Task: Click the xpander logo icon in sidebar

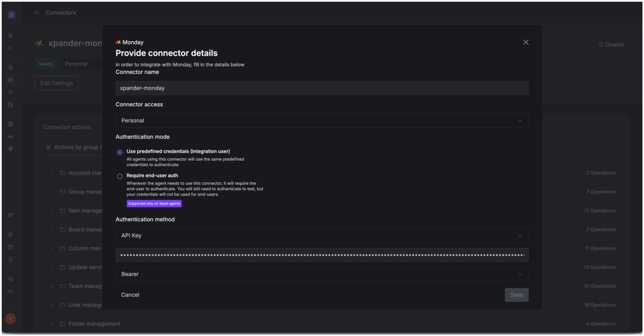Action: coord(11,15)
